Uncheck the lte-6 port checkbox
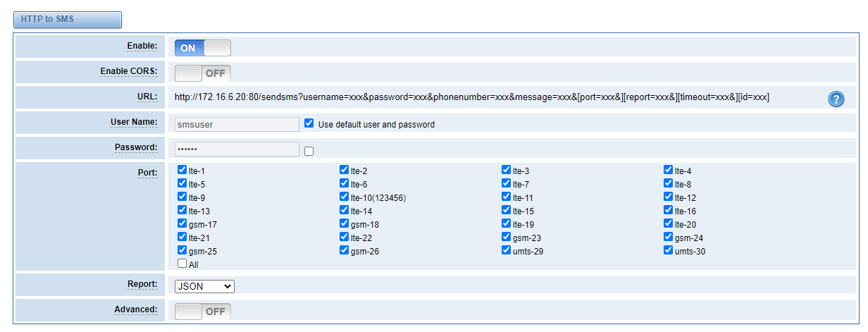 click(344, 183)
